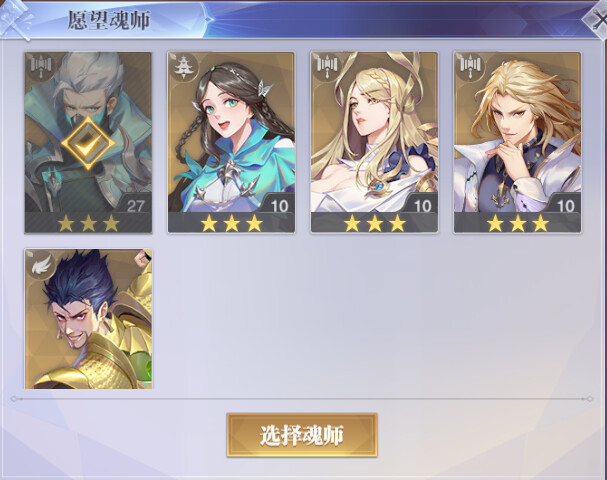
Task: Close the 愿望魂师 dialog
Action: (x=598, y=19)
